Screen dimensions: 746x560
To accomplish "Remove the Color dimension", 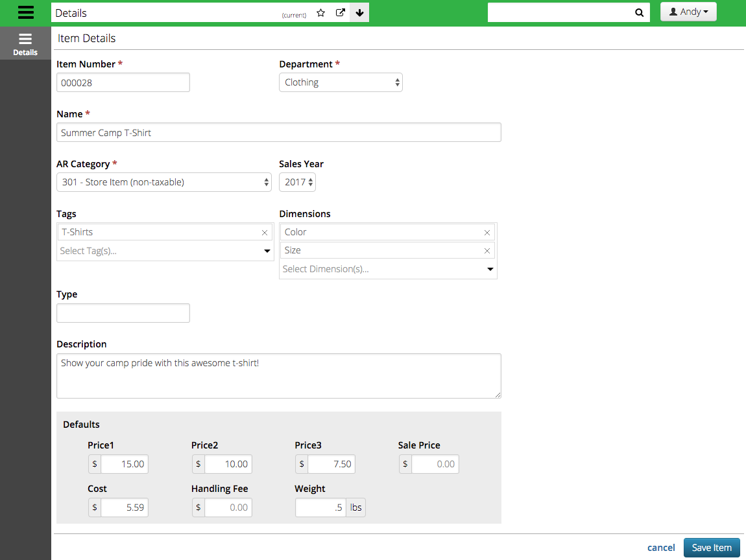I will tap(487, 233).
